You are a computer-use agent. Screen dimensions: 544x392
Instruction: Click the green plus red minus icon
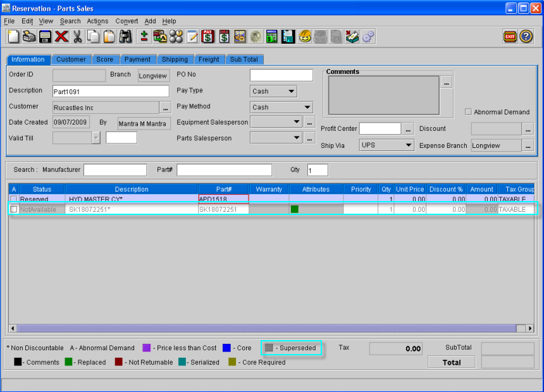(x=144, y=37)
